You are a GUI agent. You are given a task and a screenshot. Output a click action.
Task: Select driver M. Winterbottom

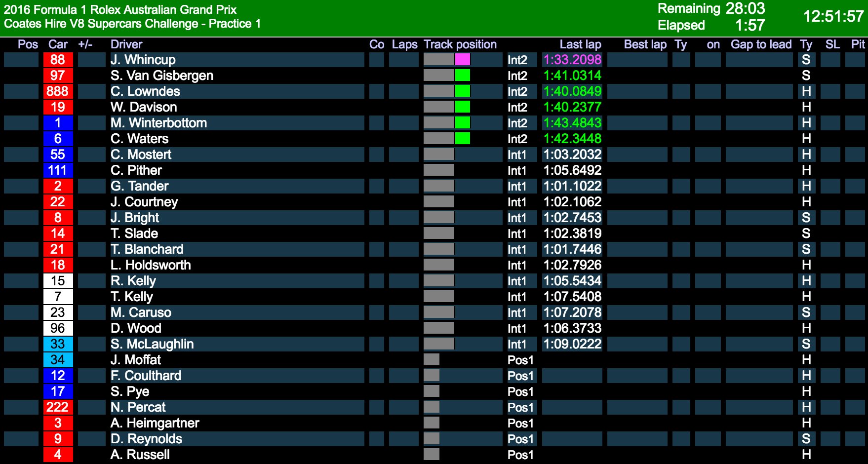tap(158, 123)
